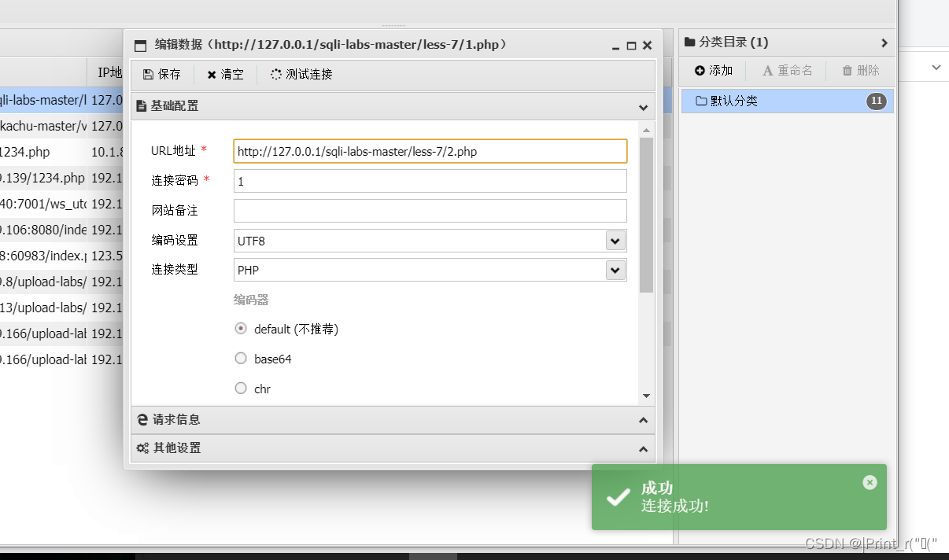This screenshot has width=949, height=560.
Task: Select the default (不推荐) encoder radio button
Action: [x=241, y=329]
